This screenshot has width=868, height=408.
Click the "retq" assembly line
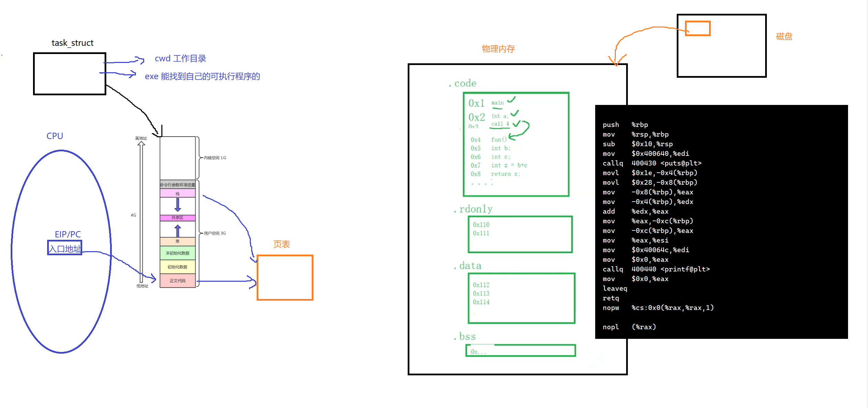(x=611, y=298)
